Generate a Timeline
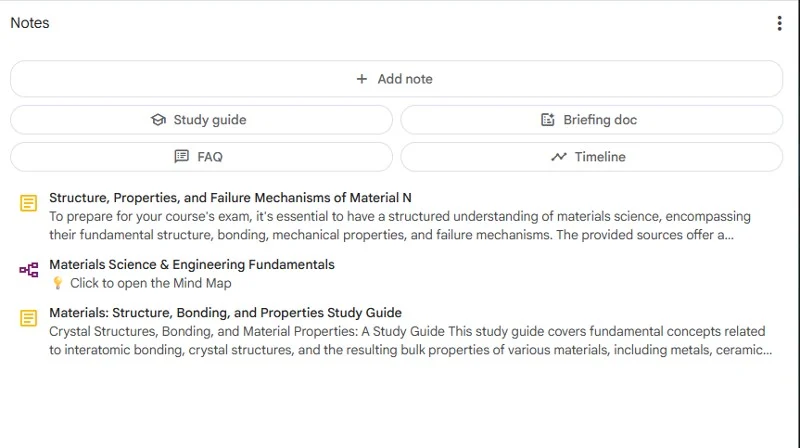 coord(592,157)
